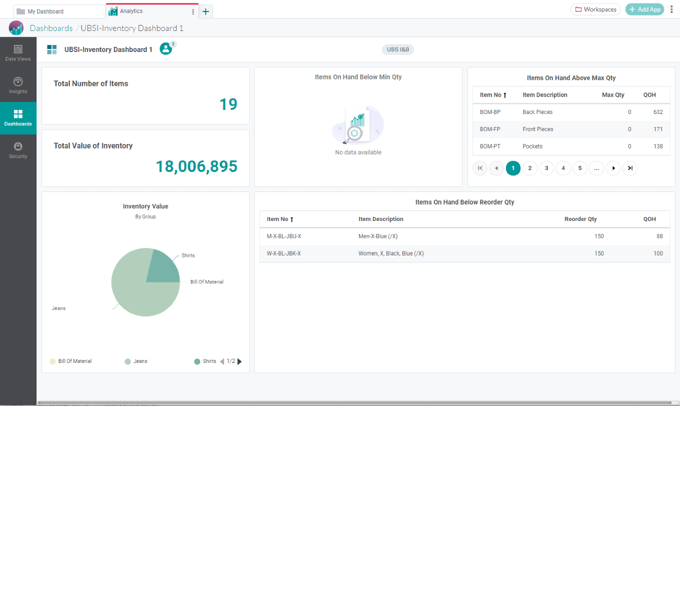Click the Shirts slice of the pie chart
The height and width of the screenshot is (606, 680).
click(x=164, y=268)
